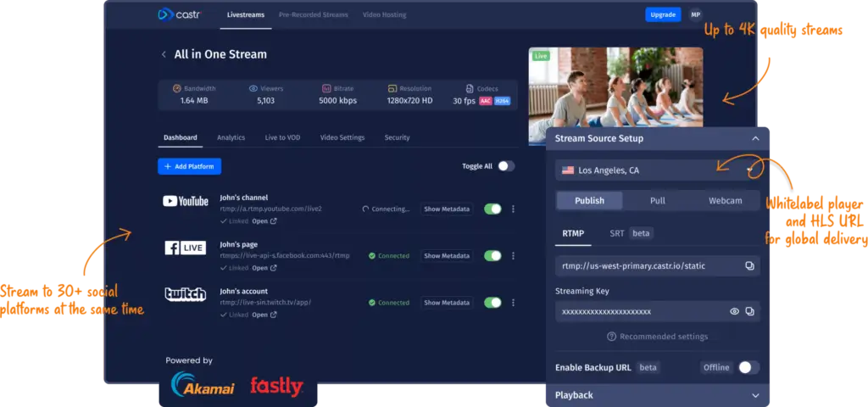Click the RTMP server URL field
Image resolution: width=868 pixels, height=407 pixels.
pos(658,265)
